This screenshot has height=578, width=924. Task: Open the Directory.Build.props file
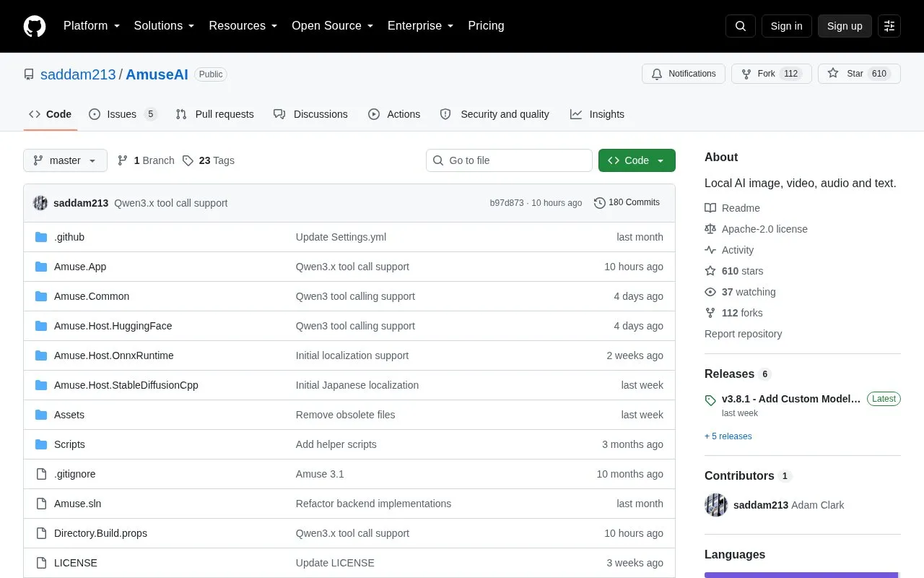click(100, 533)
